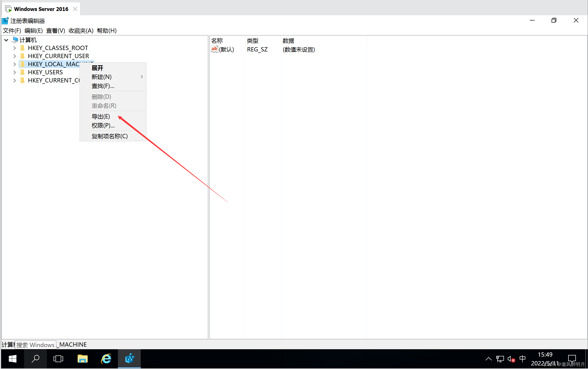Click the (默认) string value icon

pos(214,49)
